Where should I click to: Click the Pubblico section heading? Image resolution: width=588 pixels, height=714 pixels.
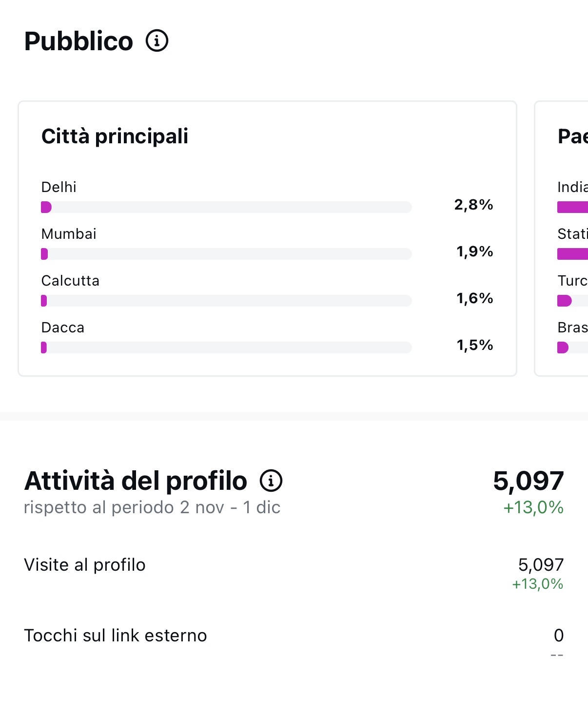78,41
